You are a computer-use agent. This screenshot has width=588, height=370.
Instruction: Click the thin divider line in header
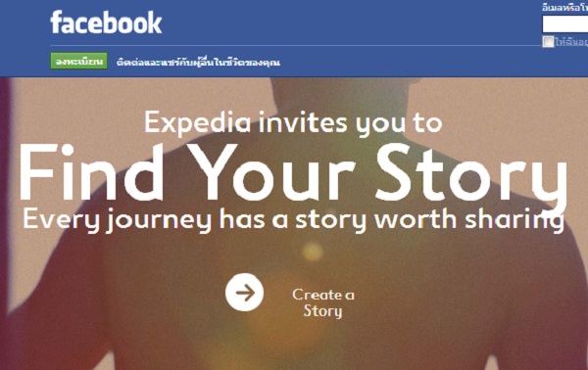(296, 46)
